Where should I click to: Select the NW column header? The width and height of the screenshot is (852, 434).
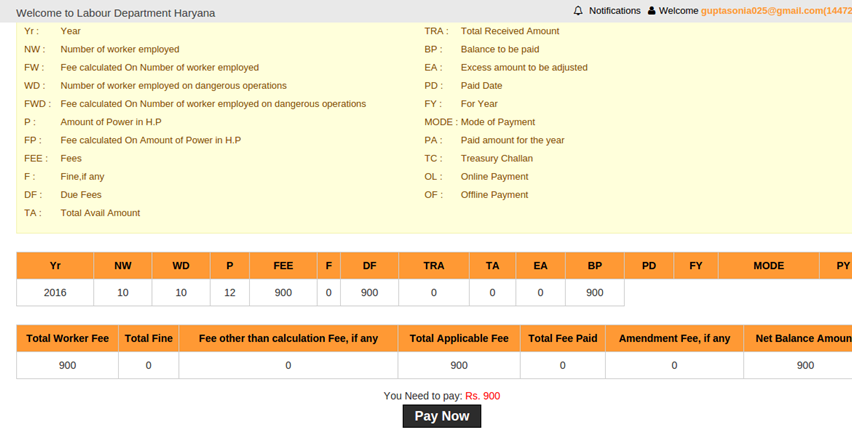coord(123,266)
